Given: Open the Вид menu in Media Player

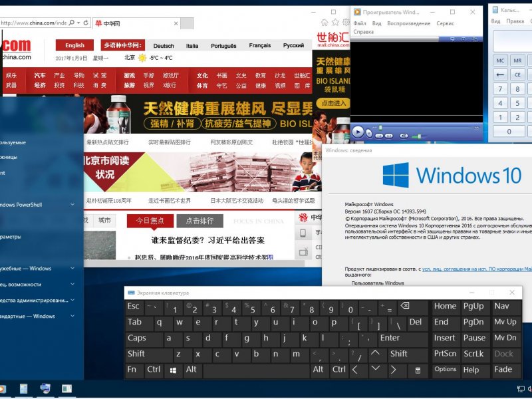Looking at the screenshot, I should (x=376, y=23).
